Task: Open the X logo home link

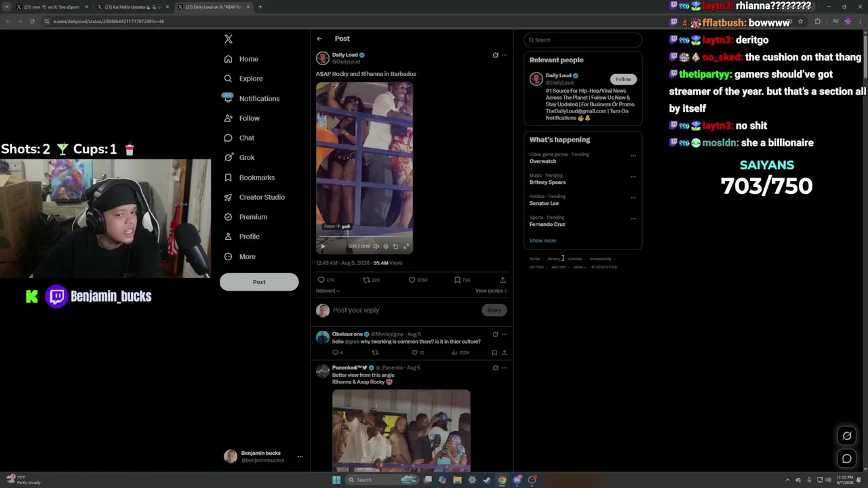Action: [229, 39]
